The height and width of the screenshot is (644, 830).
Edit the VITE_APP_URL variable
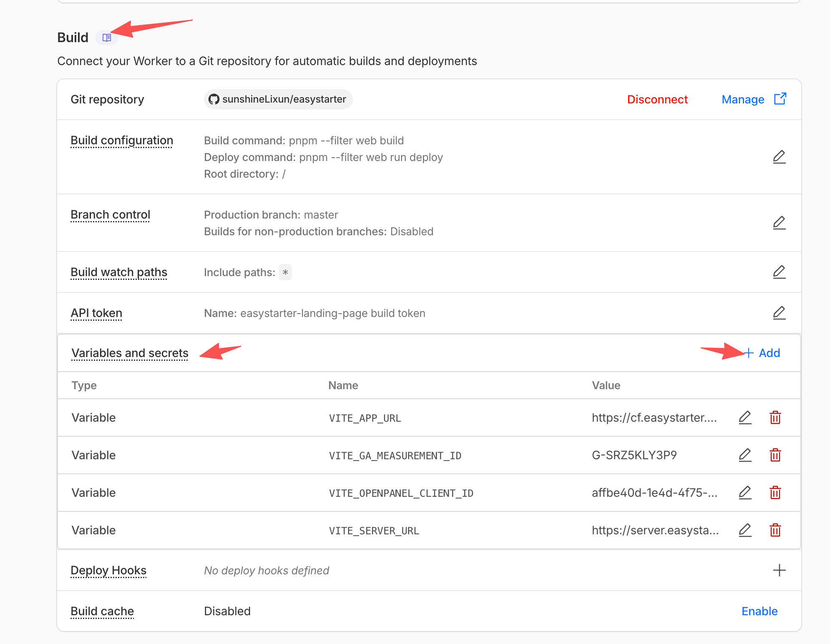pos(745,418)
